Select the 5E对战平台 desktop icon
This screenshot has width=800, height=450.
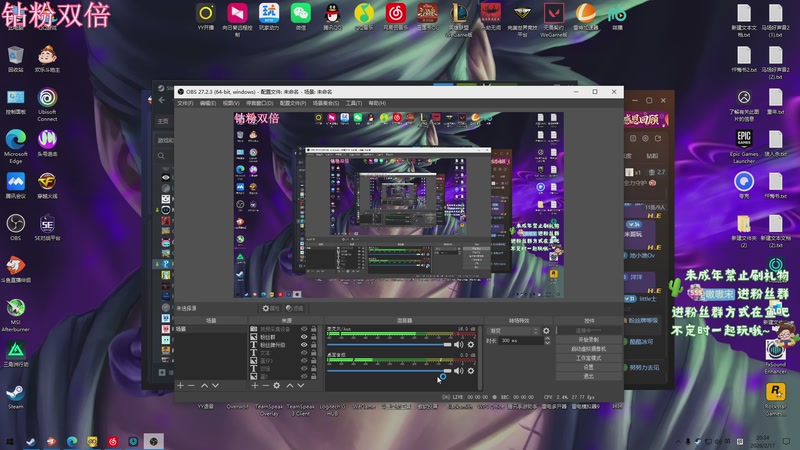[x=47, y=227]
